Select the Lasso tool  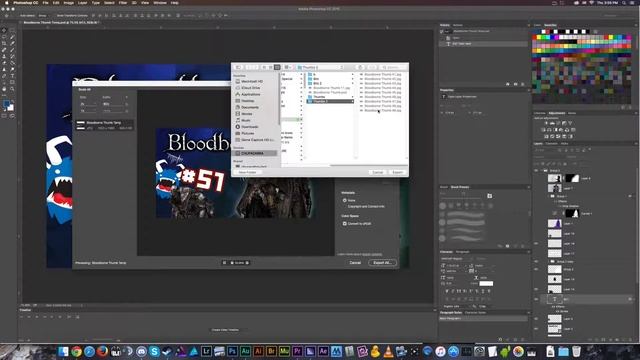coord(4,37)
